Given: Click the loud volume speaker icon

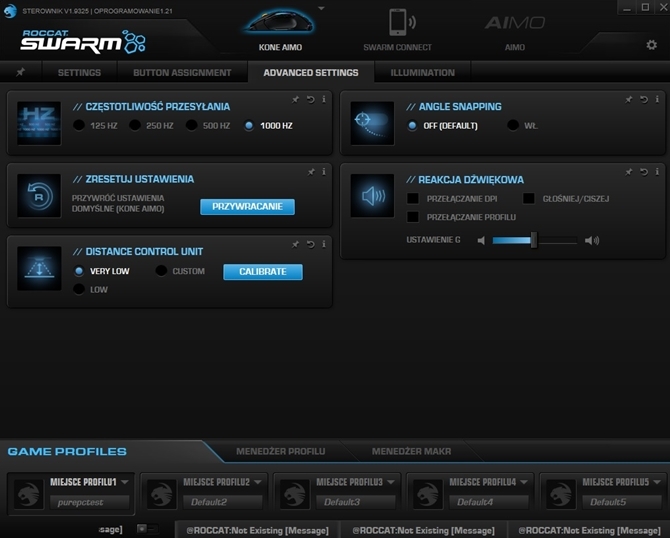Looking at the screenshot, I should (x=592, y=241).
